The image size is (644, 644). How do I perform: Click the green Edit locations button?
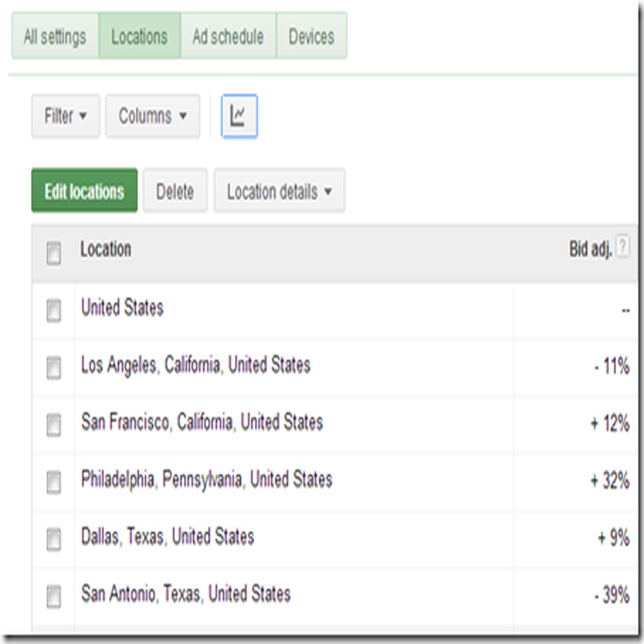pyautogui.click(x=85, y=191)
